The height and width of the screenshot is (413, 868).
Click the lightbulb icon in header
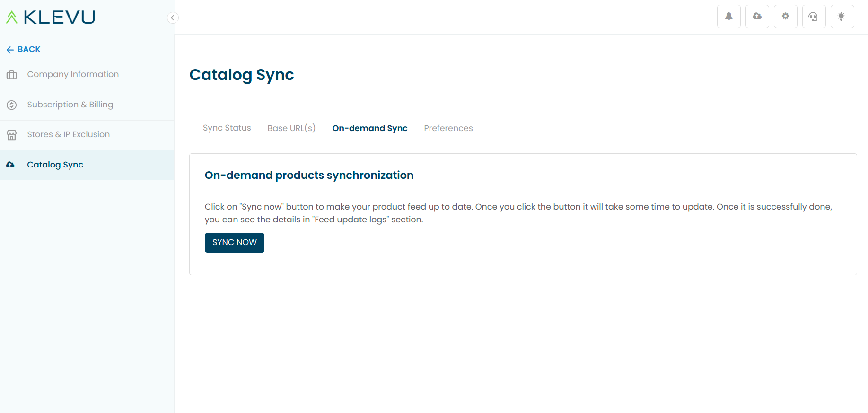pyautogui.click(x=842, y=17)
